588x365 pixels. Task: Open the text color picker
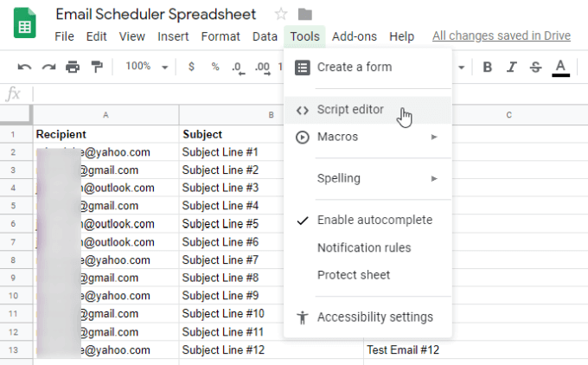tap(560, 67)
